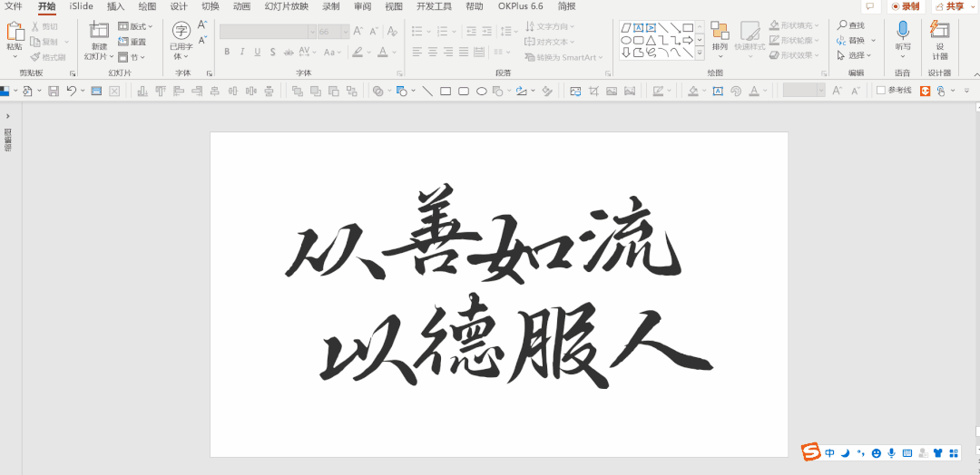The height and width of the screenshot is (475, 980).
Task: Pick the down arrow shape in shapes gallery
Action: point(625,53)
